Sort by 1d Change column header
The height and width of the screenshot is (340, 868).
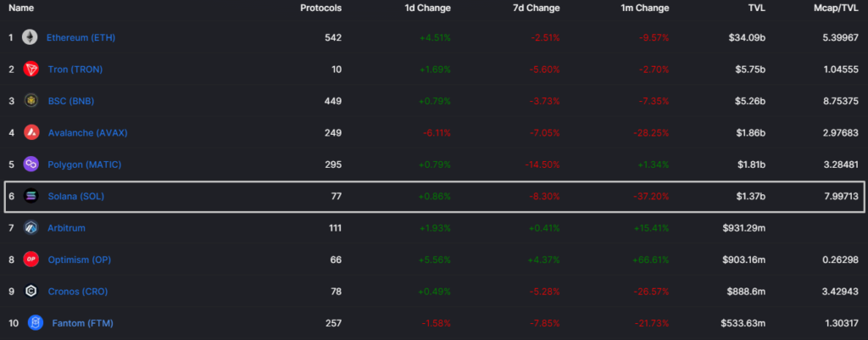(427, 8)
